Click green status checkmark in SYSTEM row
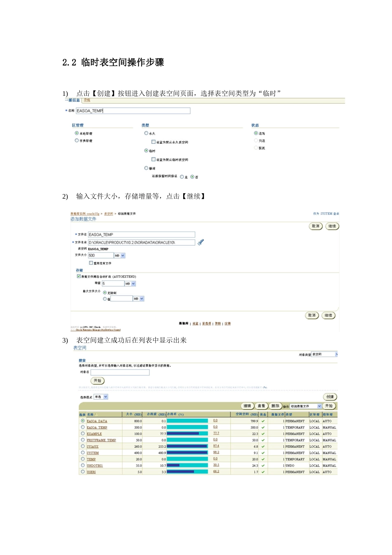 [263, 453]
